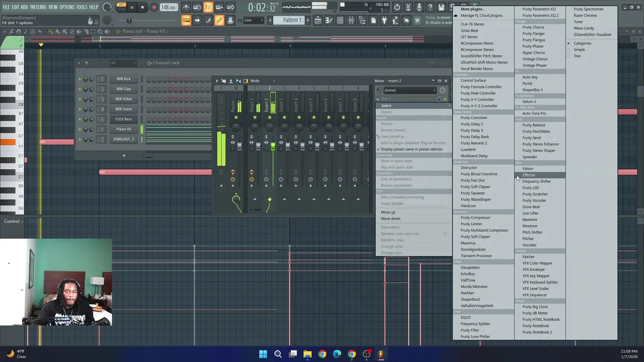644x362 pixels.
Task: Click More plugins entry
Action: [472, 9]
